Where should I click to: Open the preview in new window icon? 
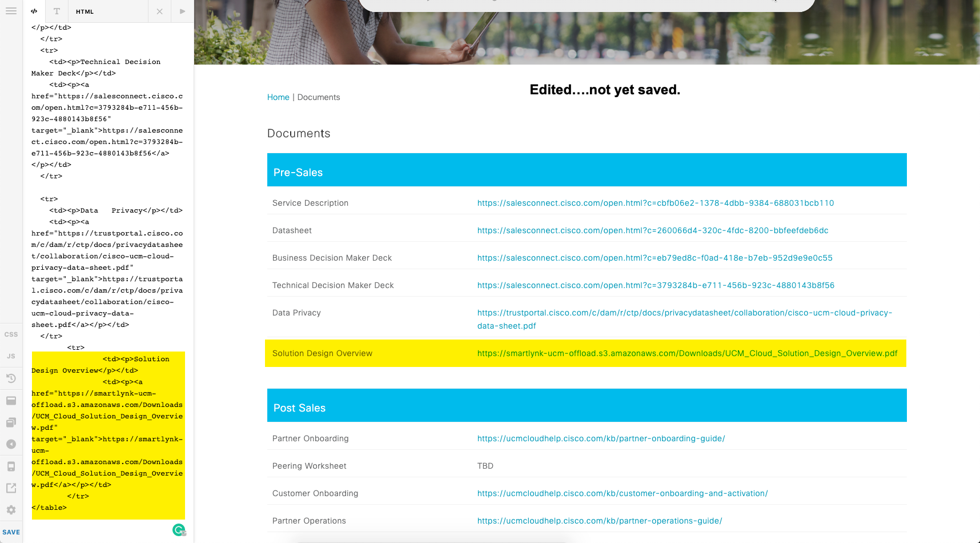pos(11,488)
